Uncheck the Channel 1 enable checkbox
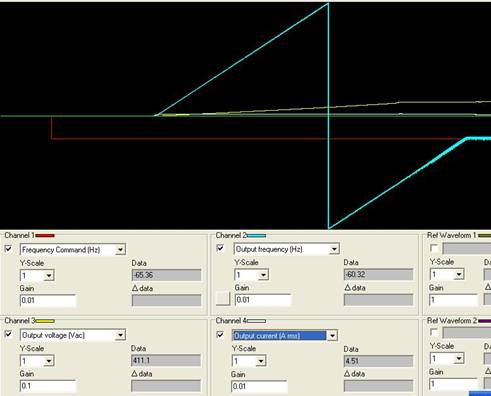This screenshot has height=396, width=491. pyautogui.click(x=8, y=249)
